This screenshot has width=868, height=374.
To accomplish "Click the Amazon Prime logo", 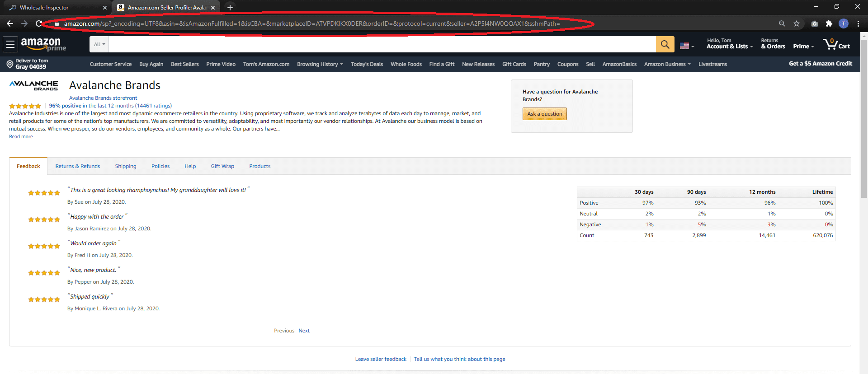I will 43,44.
